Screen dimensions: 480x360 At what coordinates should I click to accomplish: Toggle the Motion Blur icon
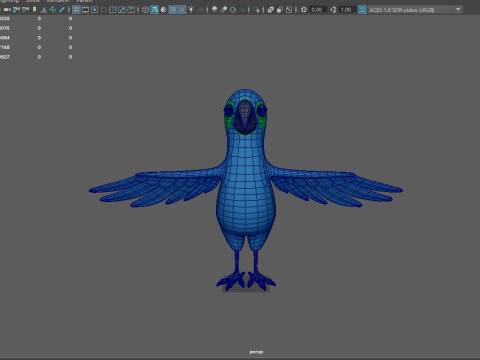coord(224,10)
